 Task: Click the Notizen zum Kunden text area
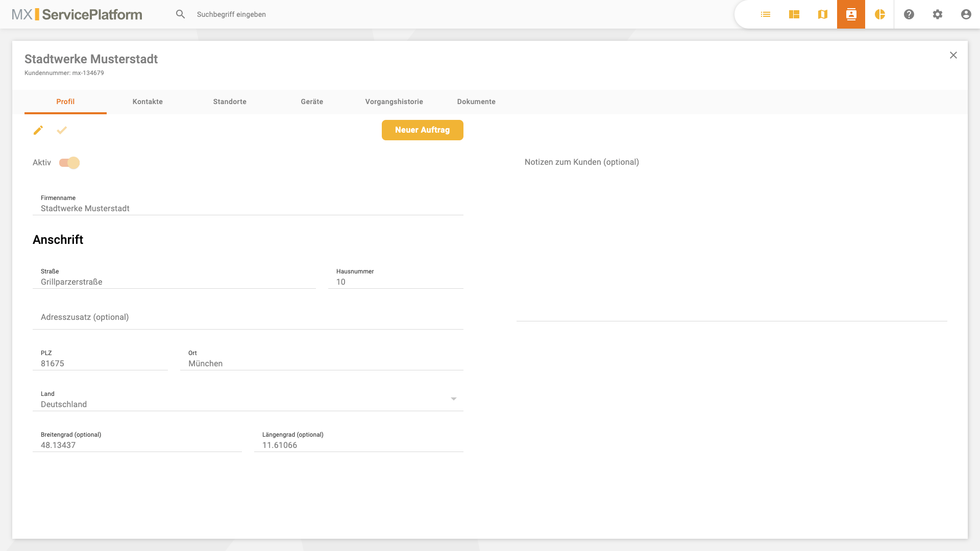coord(732,237)
